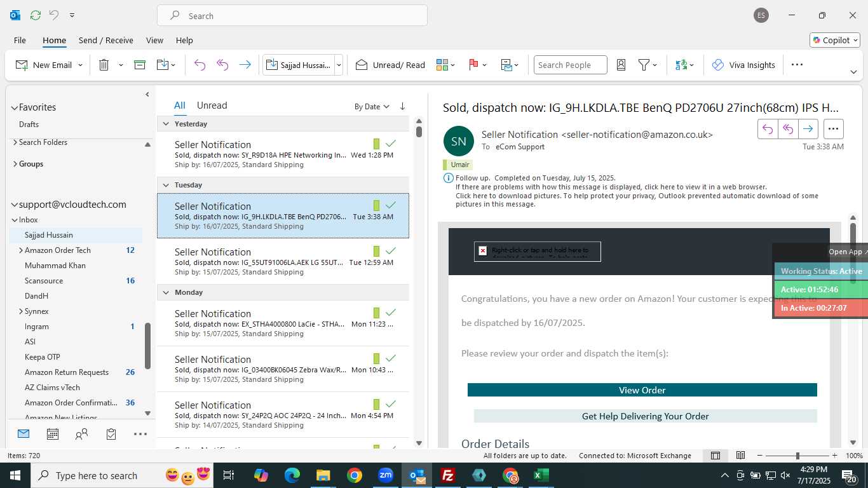Switch to Tasks view icon
The height and width of the screenshot is (488, 868).
click(111, 435)
